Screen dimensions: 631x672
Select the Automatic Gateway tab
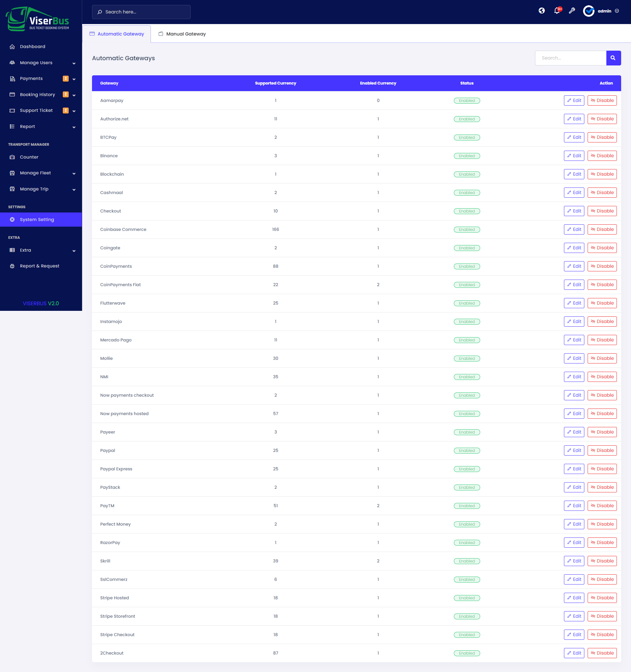coord(121,34)
